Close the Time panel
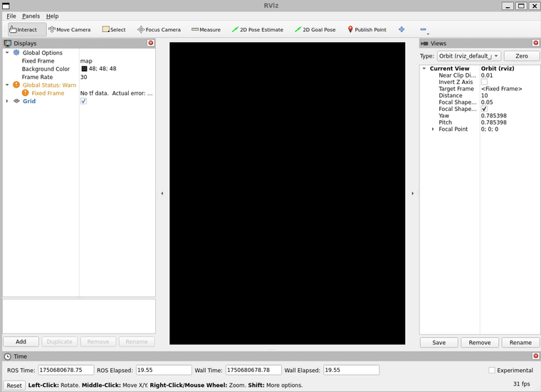Screen dimensions: 541x392 pyautogui.click(x=536, y=356)
